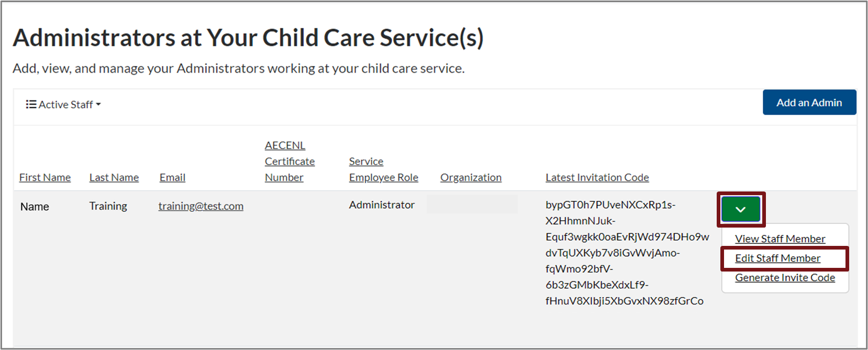
Task: Expand the green chevron actions dropdown
Action: pos(740,209)
